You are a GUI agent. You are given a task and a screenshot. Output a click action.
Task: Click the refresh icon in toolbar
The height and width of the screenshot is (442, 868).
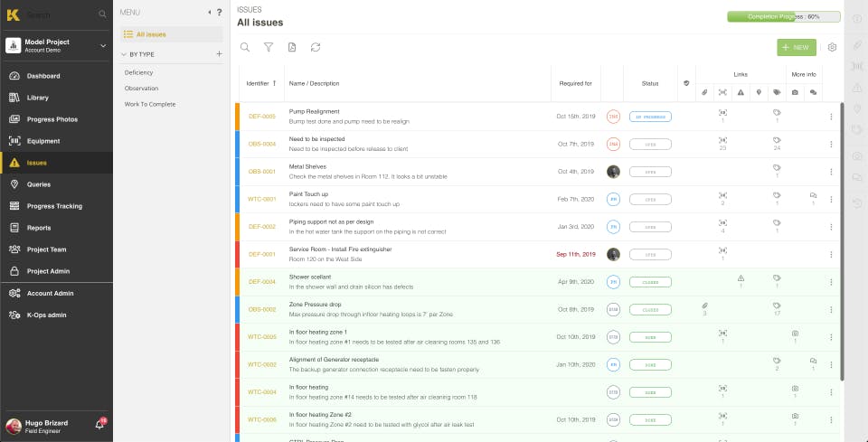point(316,48)
